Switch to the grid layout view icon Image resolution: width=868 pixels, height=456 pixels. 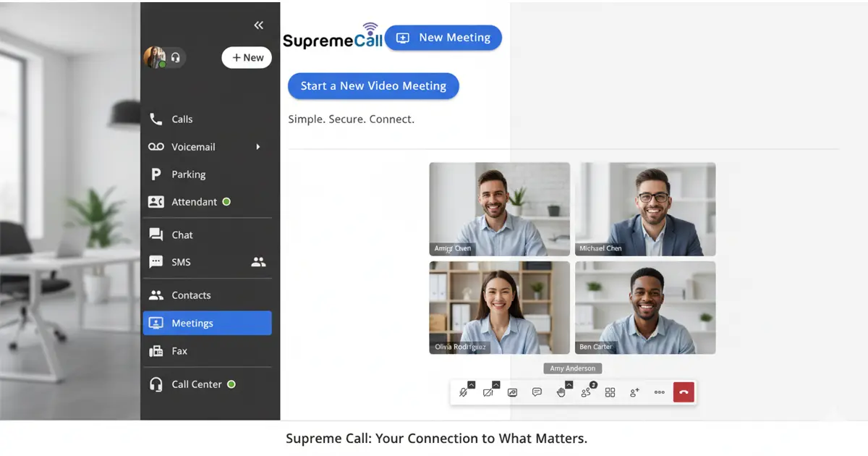(610, 392)
